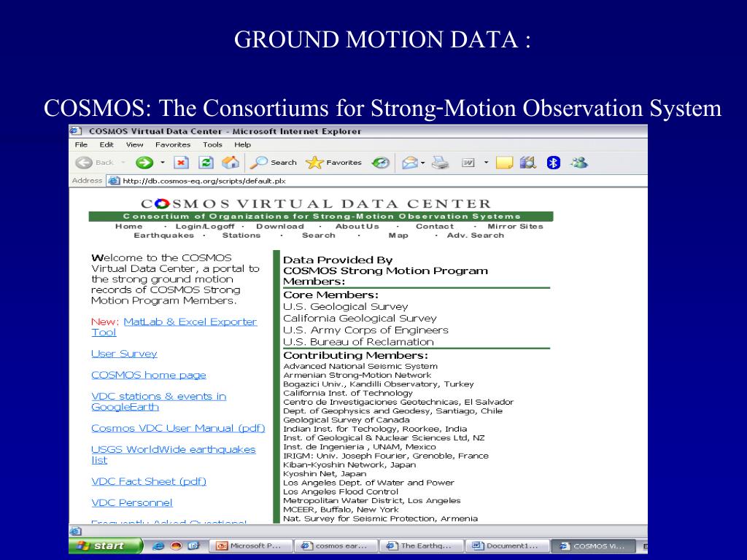Screen dimensions: 747x560
Task: Open the User Survey link
Action: [x=124, y=354]
